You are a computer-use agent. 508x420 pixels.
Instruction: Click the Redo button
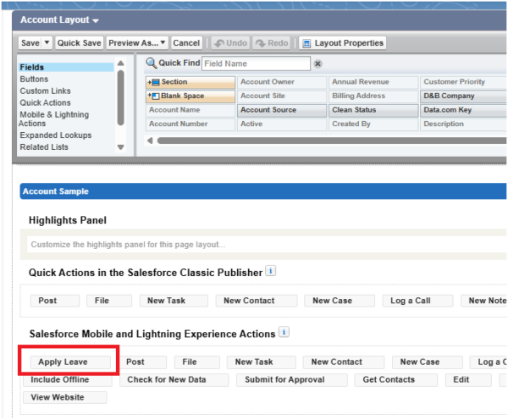click(272, 43)
